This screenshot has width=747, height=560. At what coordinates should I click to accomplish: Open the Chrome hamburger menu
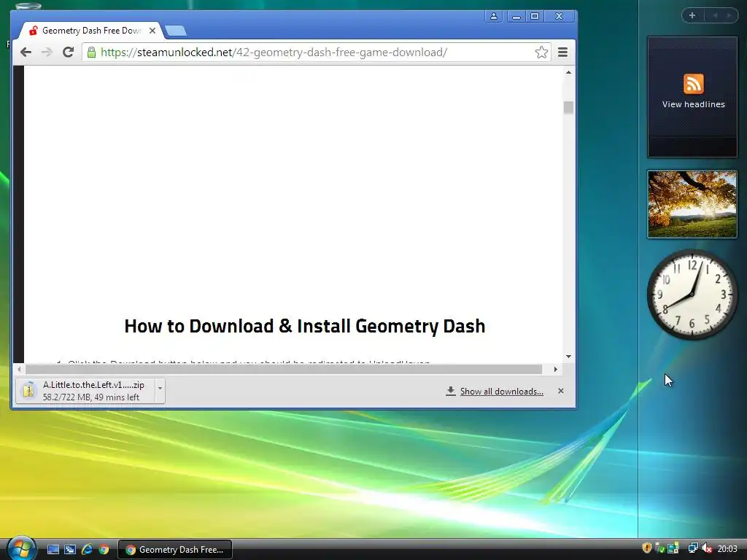pos(562,52)
